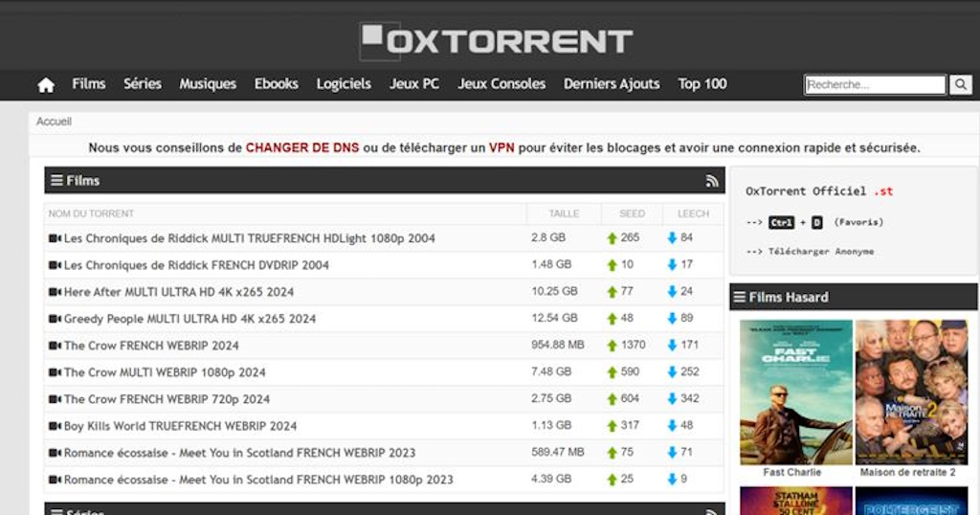Open the Musiques menu
Viewport: 980px width, 515px height.
coord(208,83)
